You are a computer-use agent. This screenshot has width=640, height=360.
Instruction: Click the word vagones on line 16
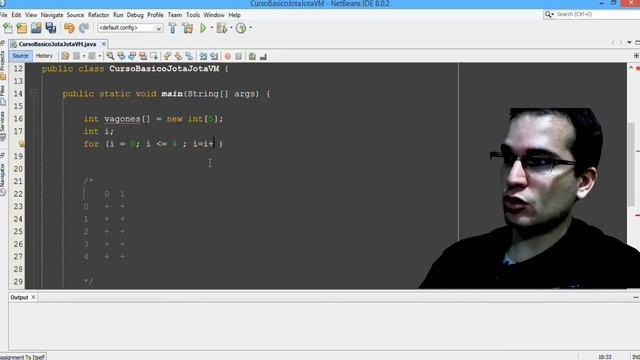122,119
